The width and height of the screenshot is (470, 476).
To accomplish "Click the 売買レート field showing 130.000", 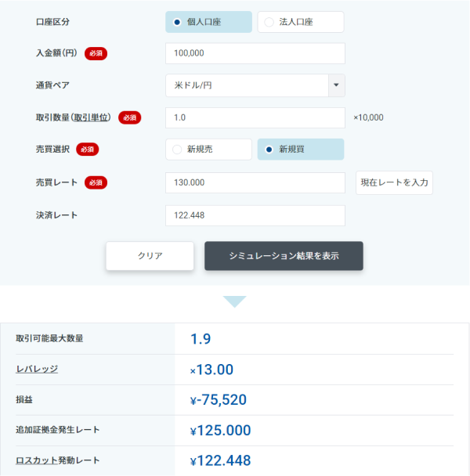I will coord(255,182).
